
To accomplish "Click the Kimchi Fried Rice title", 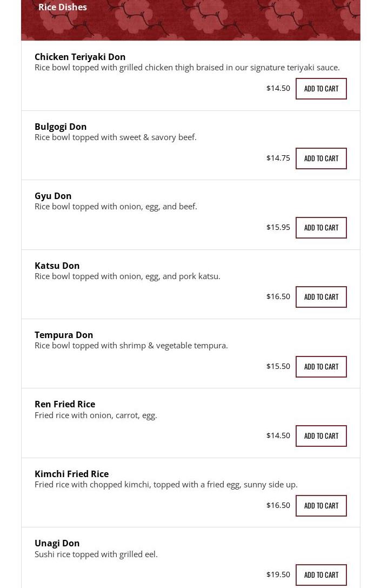I will click(71, 474).
